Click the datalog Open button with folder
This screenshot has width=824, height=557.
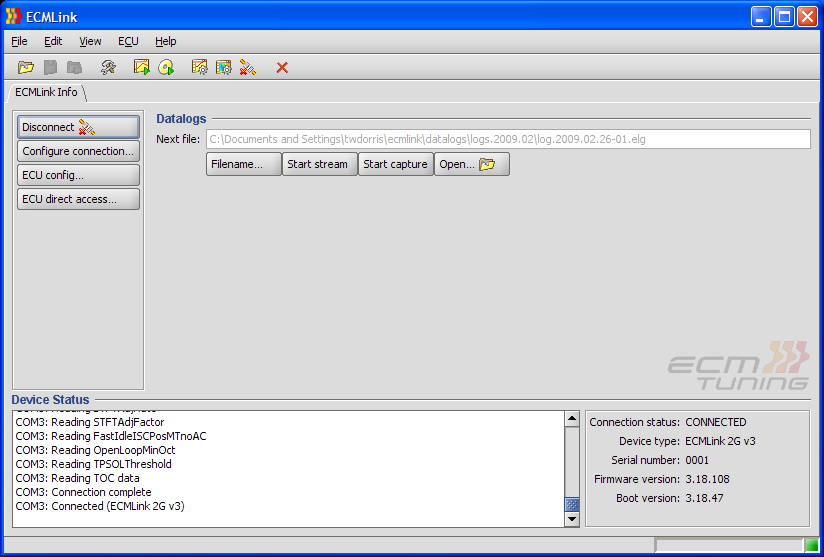click(x=471, y=164)
